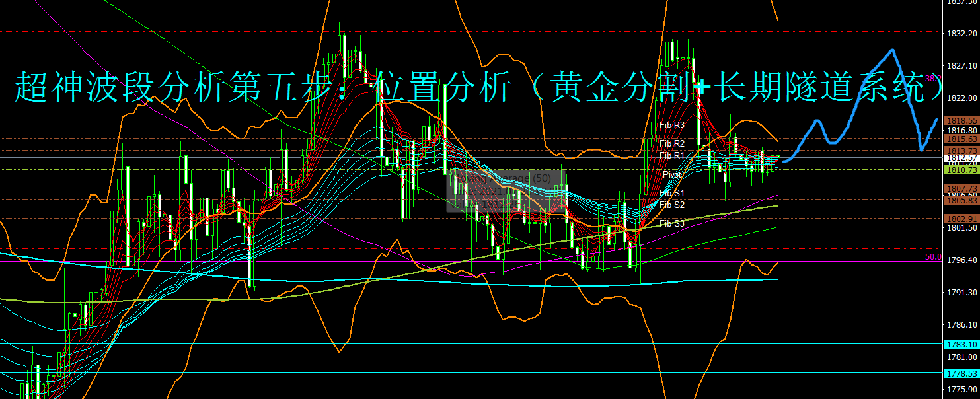Click the Moving Average (50) tooltip
The image size is (980, 399).
(506, 191)
